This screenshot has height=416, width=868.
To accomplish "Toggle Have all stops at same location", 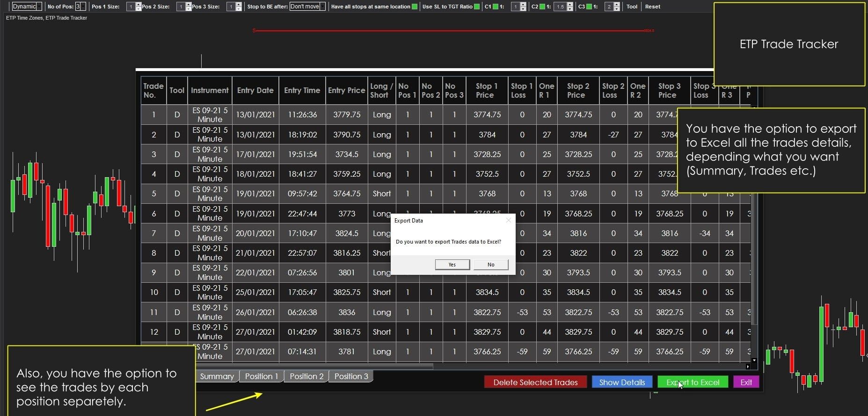I will 414,7.
